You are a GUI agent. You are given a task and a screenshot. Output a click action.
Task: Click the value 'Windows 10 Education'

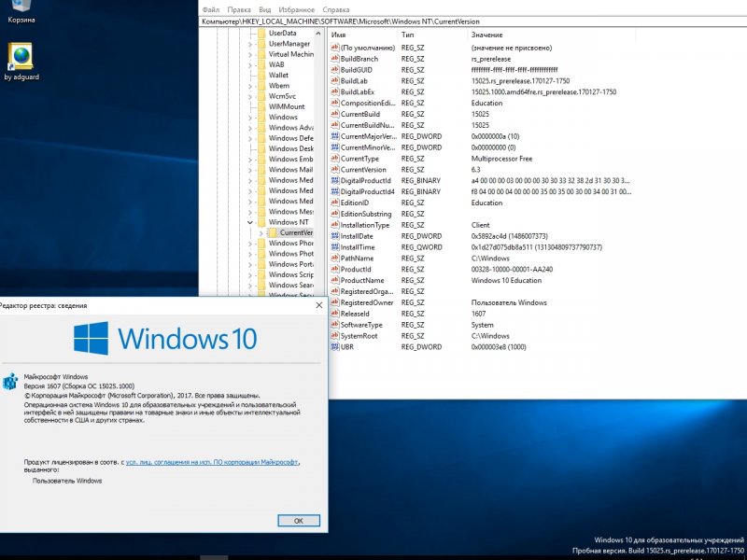click(x=506, y=280)
